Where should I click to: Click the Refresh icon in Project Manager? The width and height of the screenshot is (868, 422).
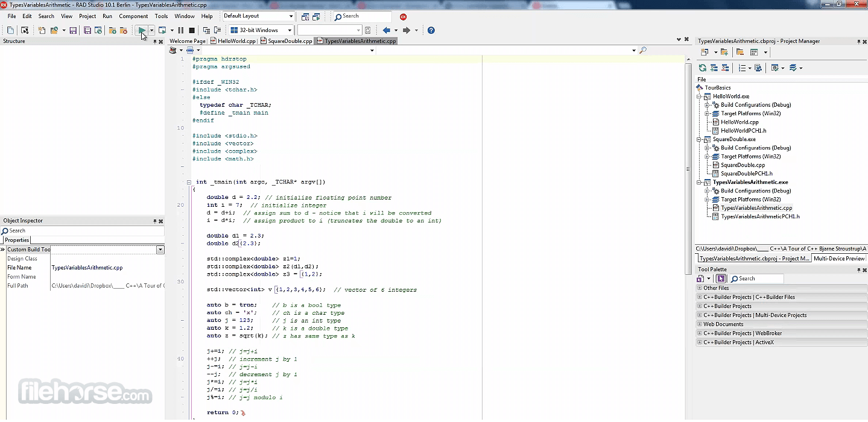(x=703, y=68)
